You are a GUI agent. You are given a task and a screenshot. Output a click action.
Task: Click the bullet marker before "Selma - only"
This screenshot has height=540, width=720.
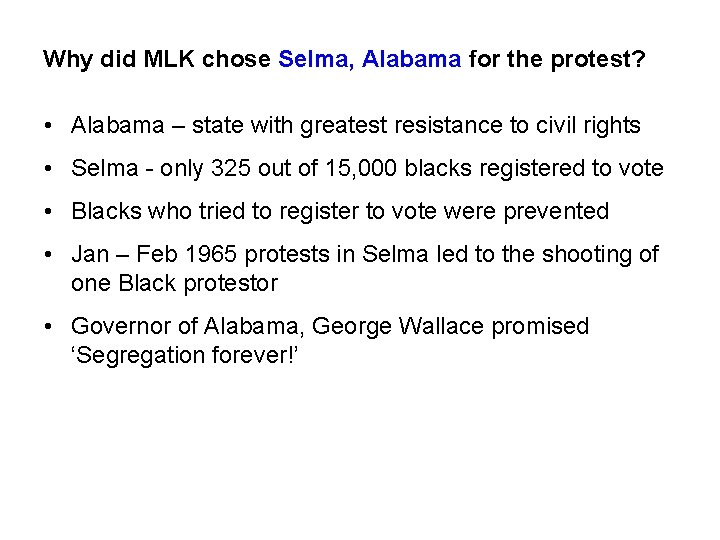click(x=48, y=169)
